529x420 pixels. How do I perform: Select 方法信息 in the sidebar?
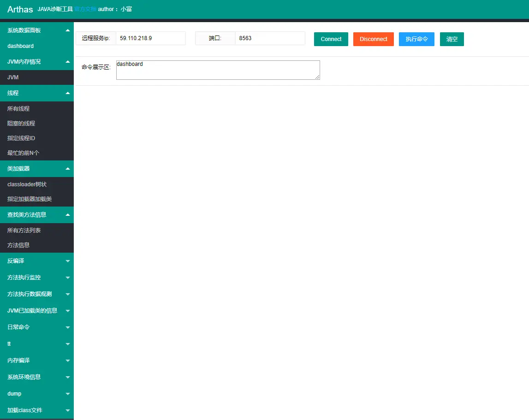point(37,245)
